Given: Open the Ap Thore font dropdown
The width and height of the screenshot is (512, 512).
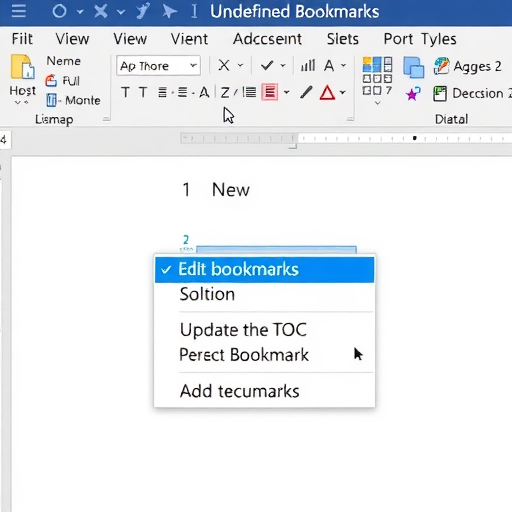Looking at the screenshot, I should (158, 65).
